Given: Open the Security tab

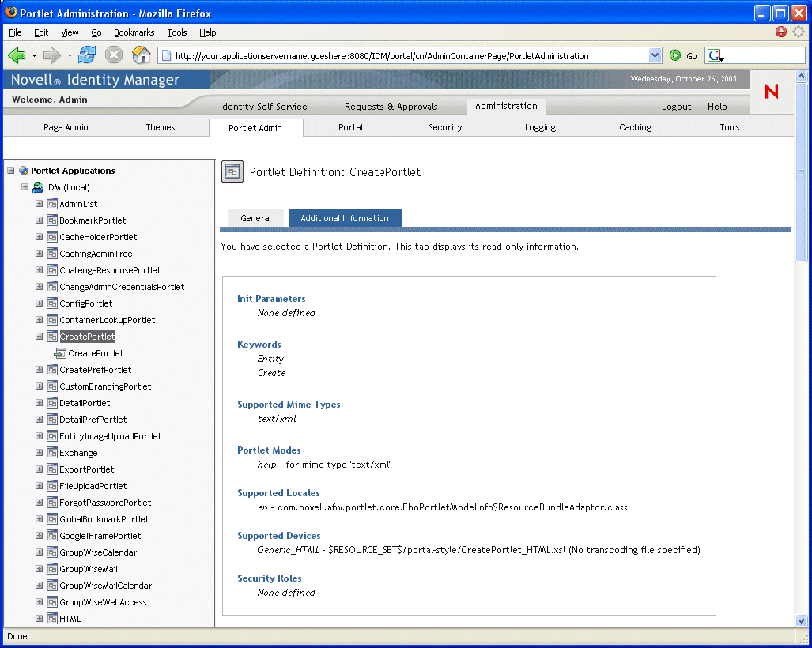Looking at the screenshot, I should coord(445,127).
